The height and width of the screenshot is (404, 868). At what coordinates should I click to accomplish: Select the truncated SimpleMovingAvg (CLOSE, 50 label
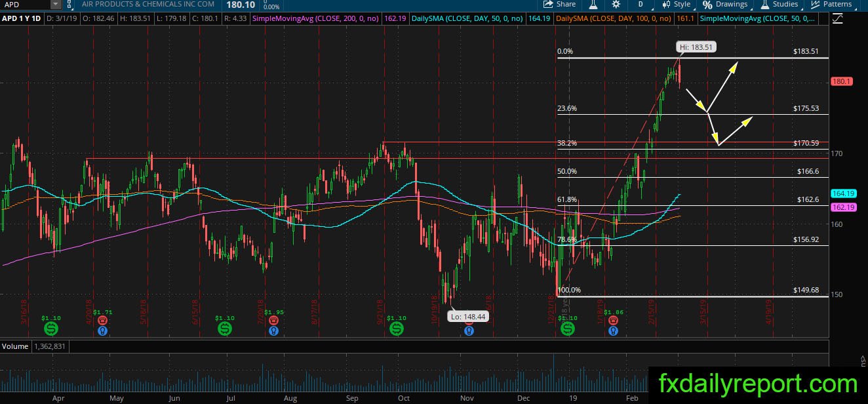(758, 18)
